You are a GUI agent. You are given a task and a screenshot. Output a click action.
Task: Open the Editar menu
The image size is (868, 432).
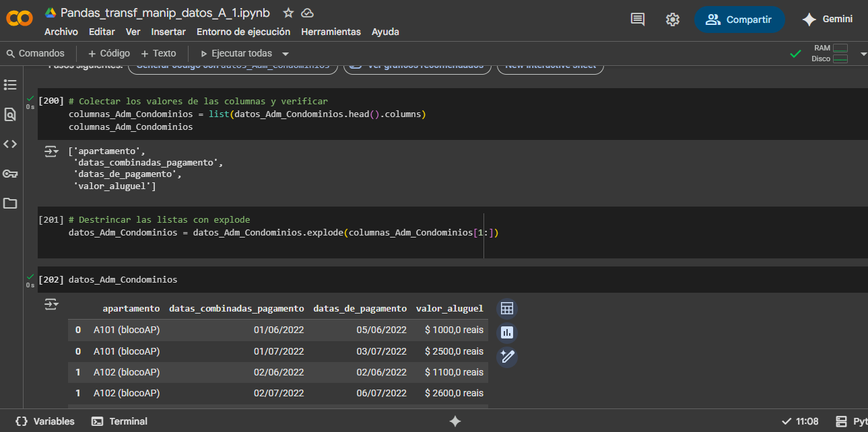coord(102,32)
